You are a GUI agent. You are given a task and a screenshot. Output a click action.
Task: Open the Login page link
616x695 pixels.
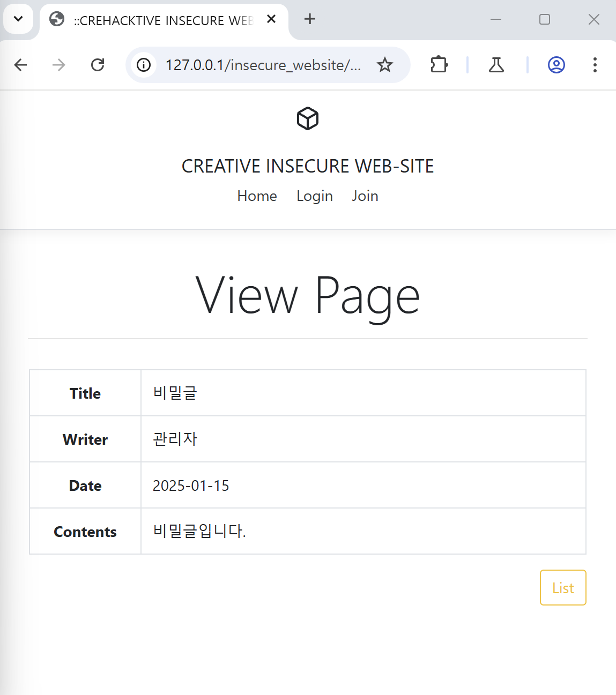pyautogui.click(x=315, y=196)
